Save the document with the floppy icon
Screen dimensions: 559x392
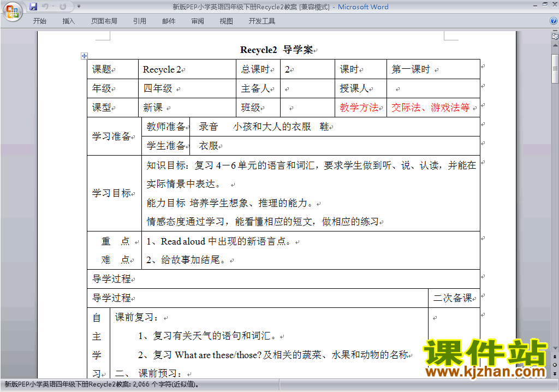point(33,7)
